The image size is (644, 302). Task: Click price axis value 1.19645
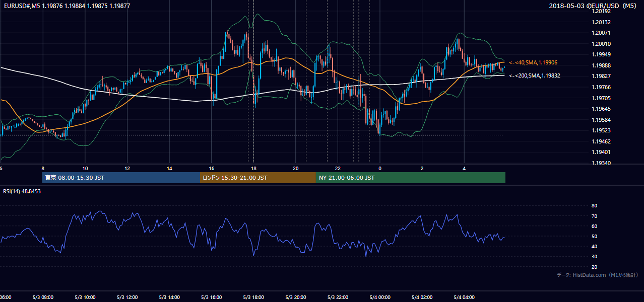pos(602,109)
